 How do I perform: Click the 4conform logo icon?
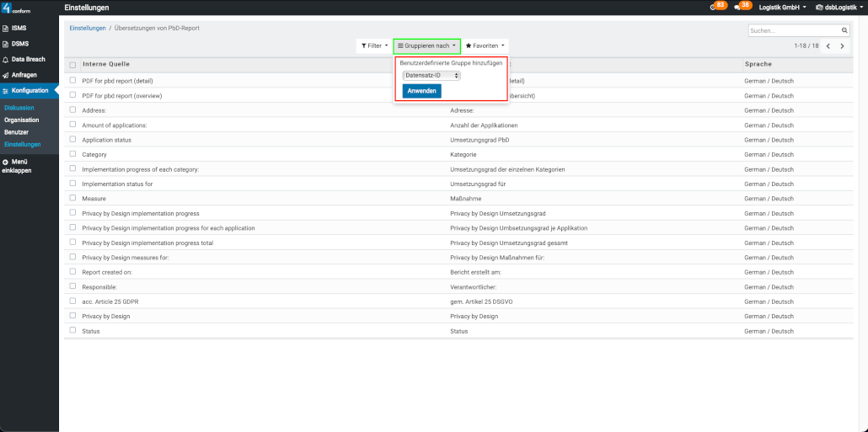pyautogui.click(x=7, y=8)
